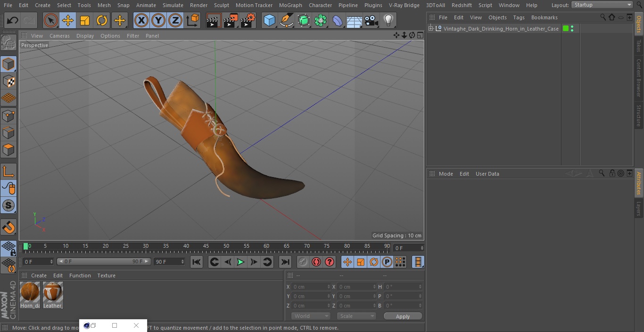Activate the Scale tool

85,21
